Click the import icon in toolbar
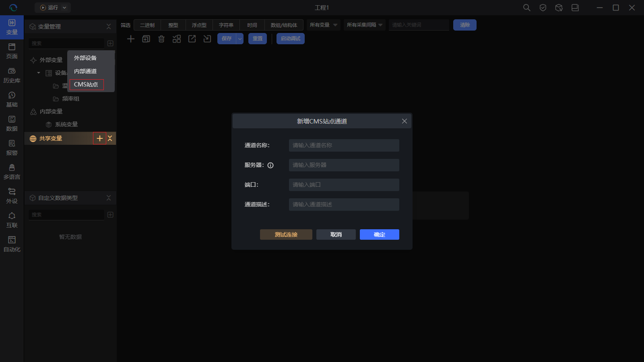The image size is (644, 362). point(207,39)
